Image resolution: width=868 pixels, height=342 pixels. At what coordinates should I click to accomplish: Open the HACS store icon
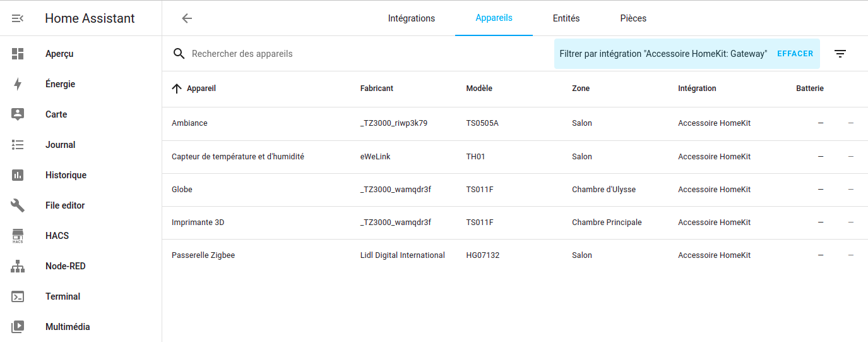(18, 236)
